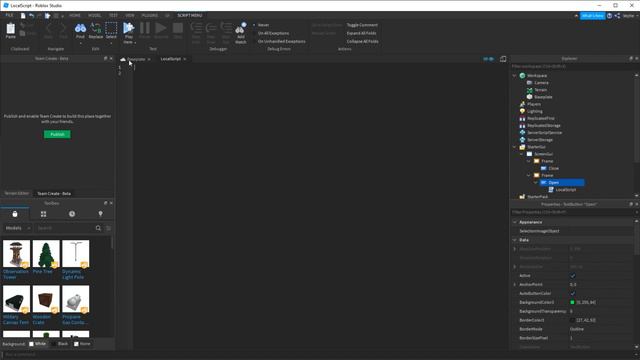This screenshot has height=360, width=640.
Task: Collapse the Frame node containing Close
Action: [x=529, y=161]
